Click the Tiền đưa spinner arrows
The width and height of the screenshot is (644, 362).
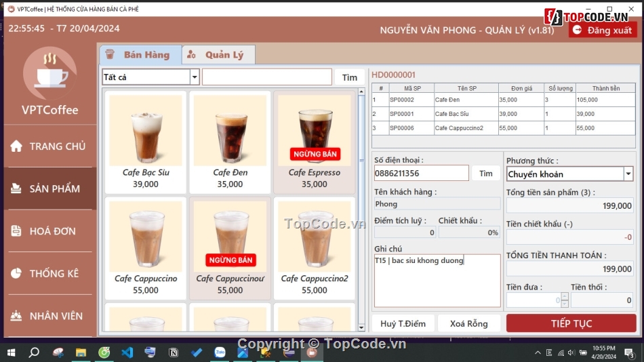tap(565, 300)
